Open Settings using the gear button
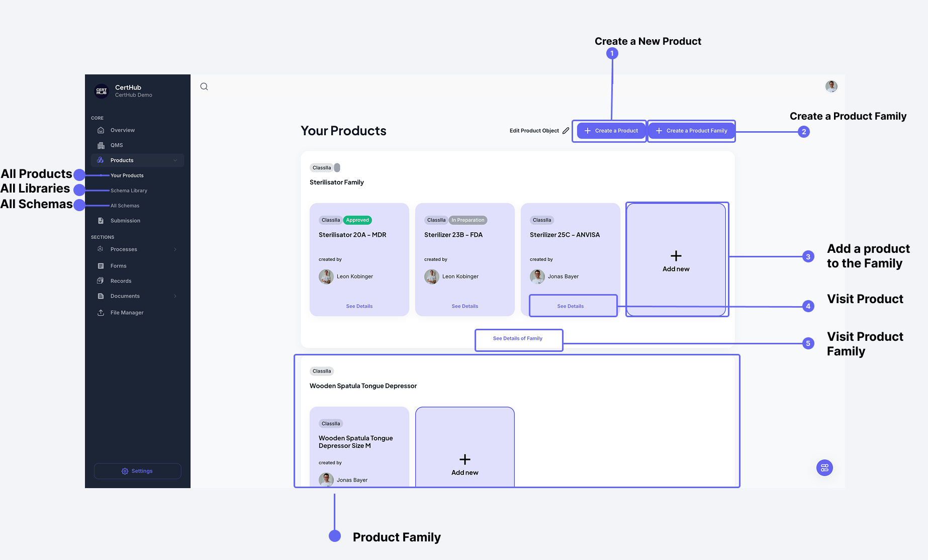Image resolution: width=928 pixels, height=560 pixels. pos(137,471)
